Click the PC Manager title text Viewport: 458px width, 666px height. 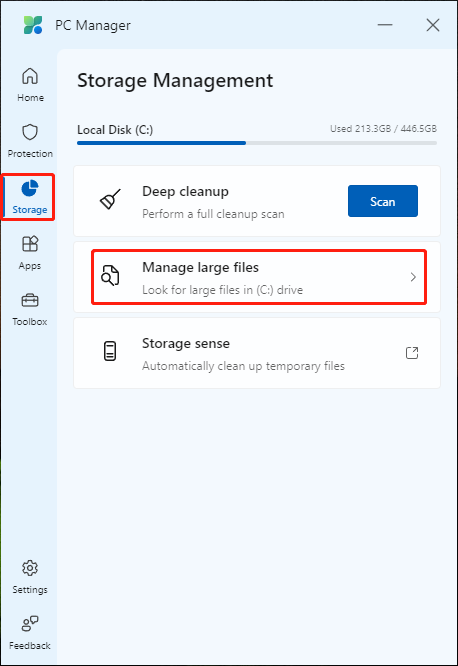click(x=93, y=25)
